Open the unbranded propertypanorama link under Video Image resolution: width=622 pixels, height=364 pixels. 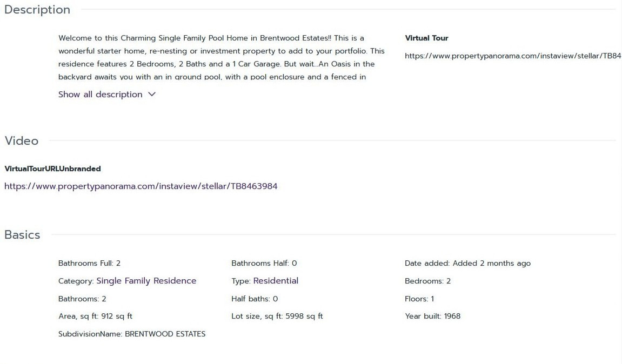pyautogui.click(x=141, y=186)
